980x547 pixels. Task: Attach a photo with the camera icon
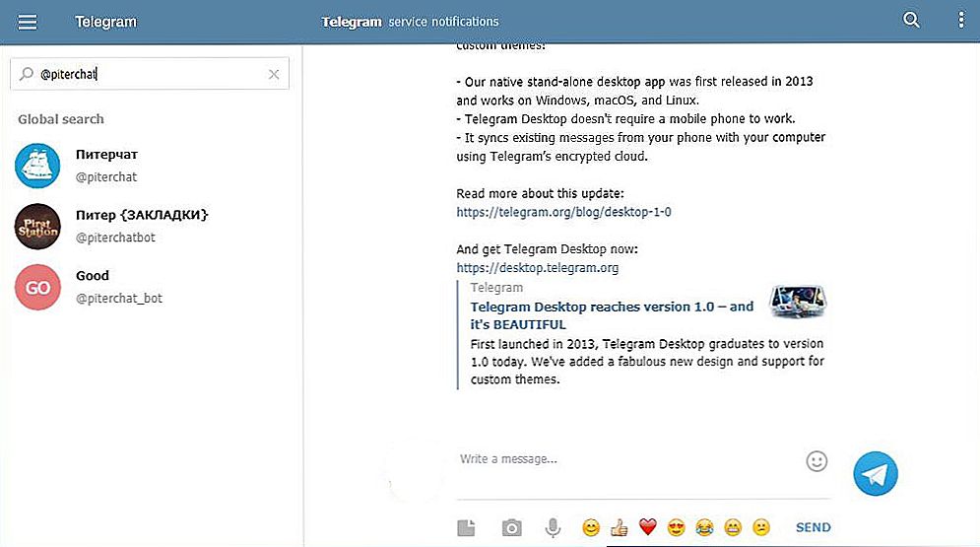(x=511, y=527)
